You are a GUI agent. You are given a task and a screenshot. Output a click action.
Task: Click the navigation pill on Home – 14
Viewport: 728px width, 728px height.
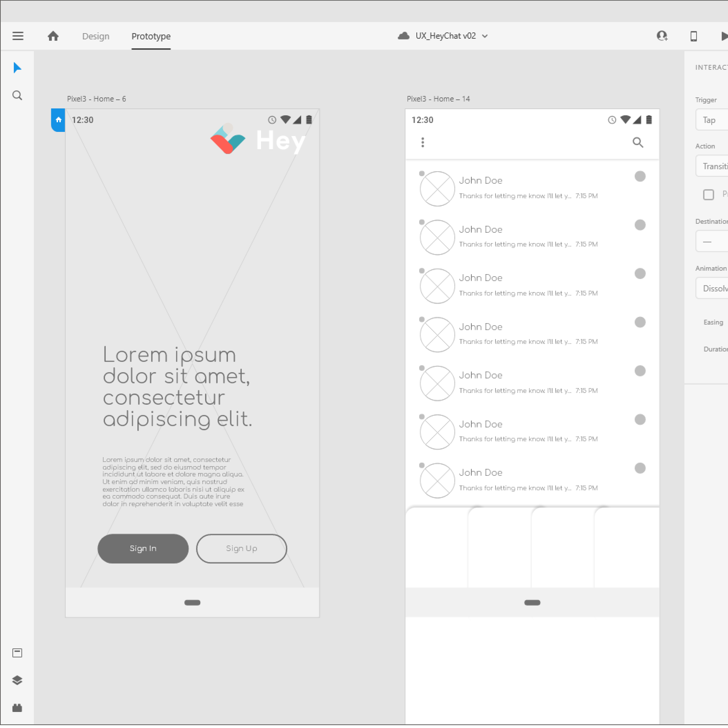point(532,602)
